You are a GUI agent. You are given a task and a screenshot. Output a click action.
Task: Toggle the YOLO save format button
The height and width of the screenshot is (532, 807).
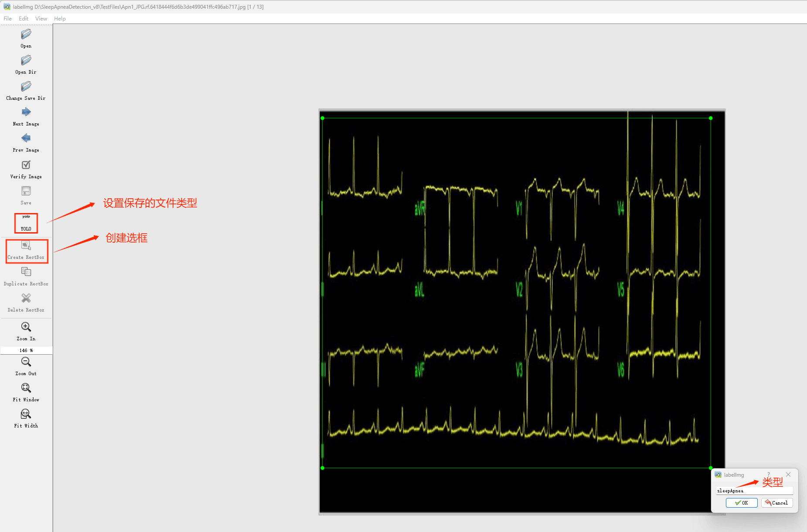tap(26, 223)
